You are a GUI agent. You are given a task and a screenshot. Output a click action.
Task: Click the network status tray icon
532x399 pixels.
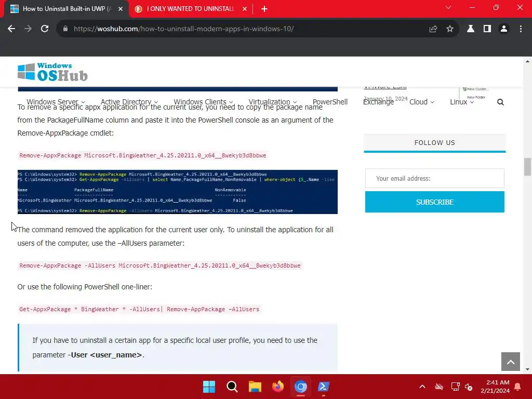455,387
